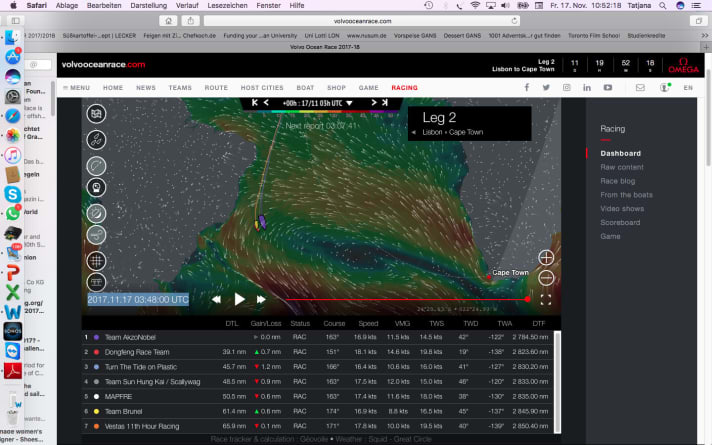The height and width of the screenshot is (445, 712).
Task: Toggle Safari sidebar button
Action: tap(15, 21)
